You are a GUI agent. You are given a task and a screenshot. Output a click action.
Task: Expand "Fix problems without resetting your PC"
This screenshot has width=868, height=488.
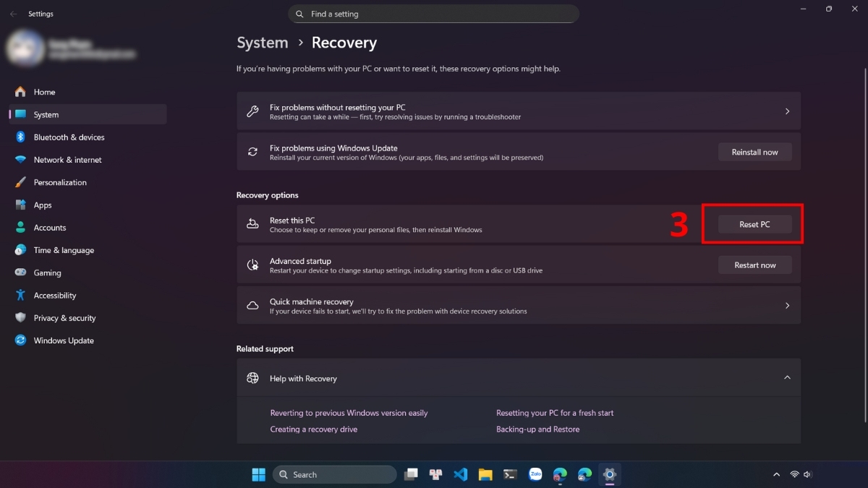click(x=788, y=111)
